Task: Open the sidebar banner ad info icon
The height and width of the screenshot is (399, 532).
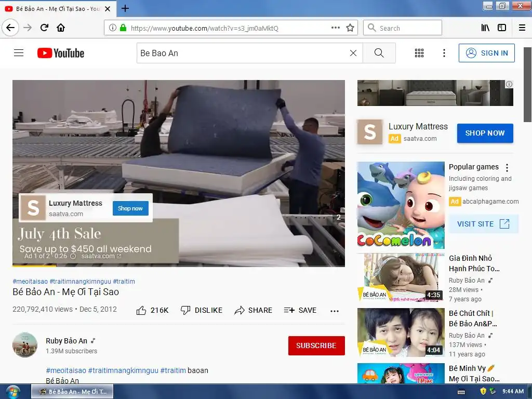Action: click(x=509, y=84)
